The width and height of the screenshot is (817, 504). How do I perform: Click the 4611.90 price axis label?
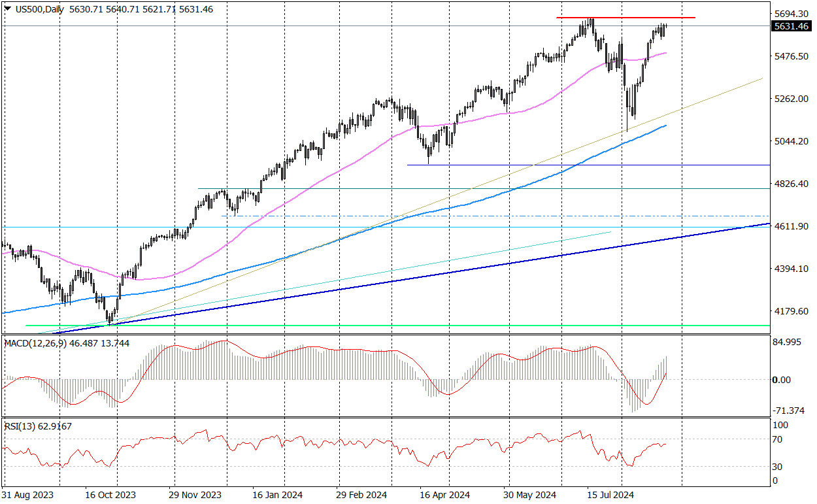(x=792, y=226)
